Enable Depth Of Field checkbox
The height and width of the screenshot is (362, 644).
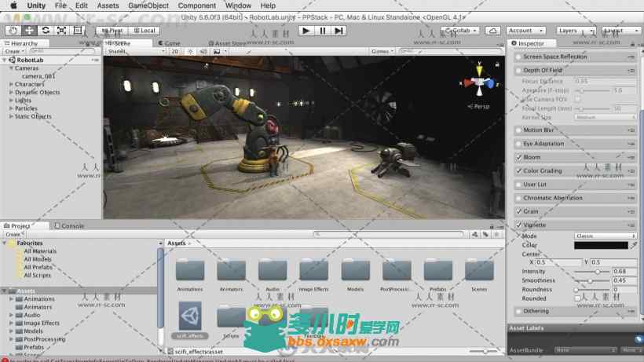(518, 70)
